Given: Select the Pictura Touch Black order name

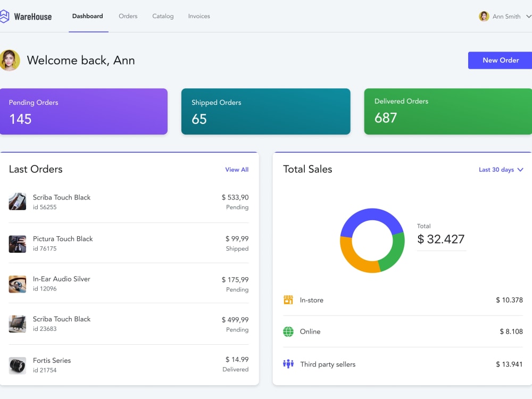Looking at the screenshot, I should click(63, 239).
